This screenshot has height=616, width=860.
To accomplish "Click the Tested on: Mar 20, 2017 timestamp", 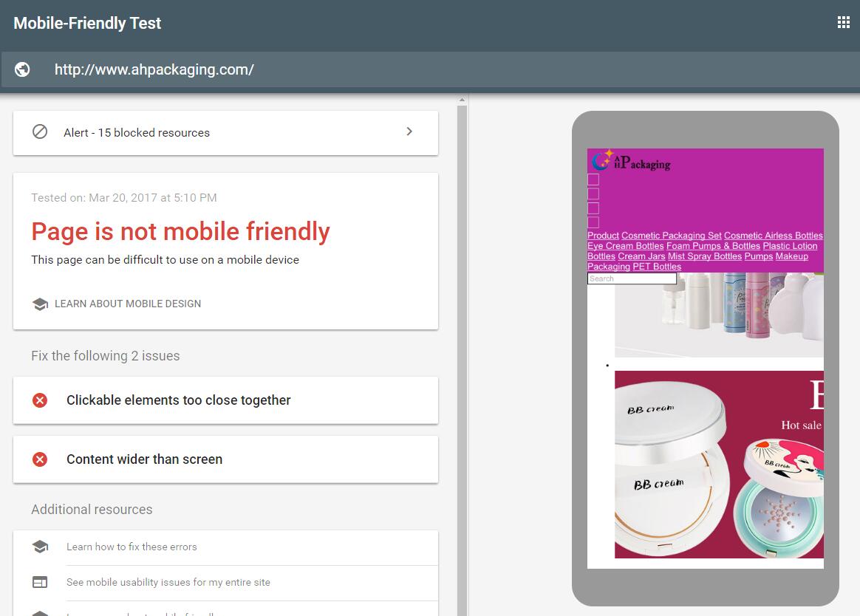I will coord(124,197).
